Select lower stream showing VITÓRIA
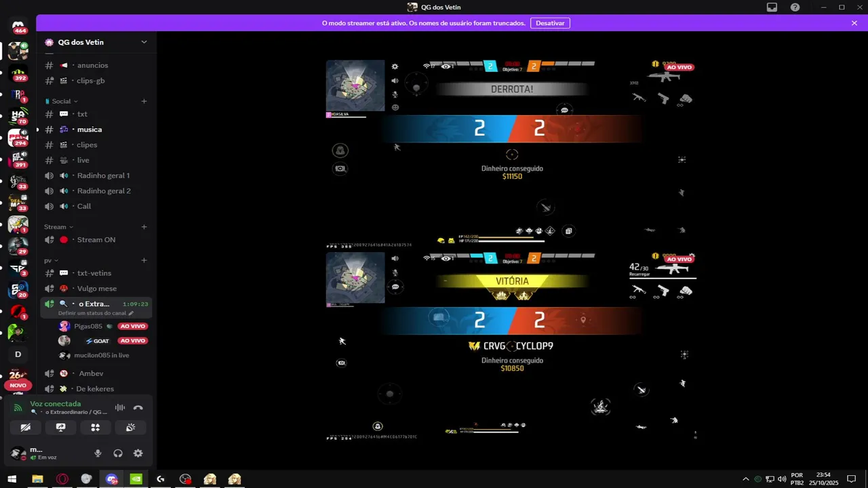Viewport: 868px width, 488px height. (x=512, y=346)
